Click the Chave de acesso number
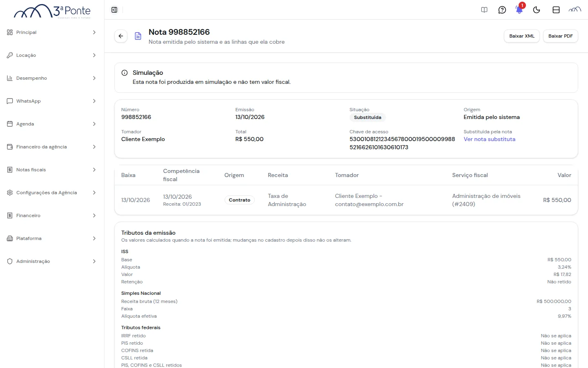Image resolution: width=588 pixels, height=368 pixels. click(402, 143)
